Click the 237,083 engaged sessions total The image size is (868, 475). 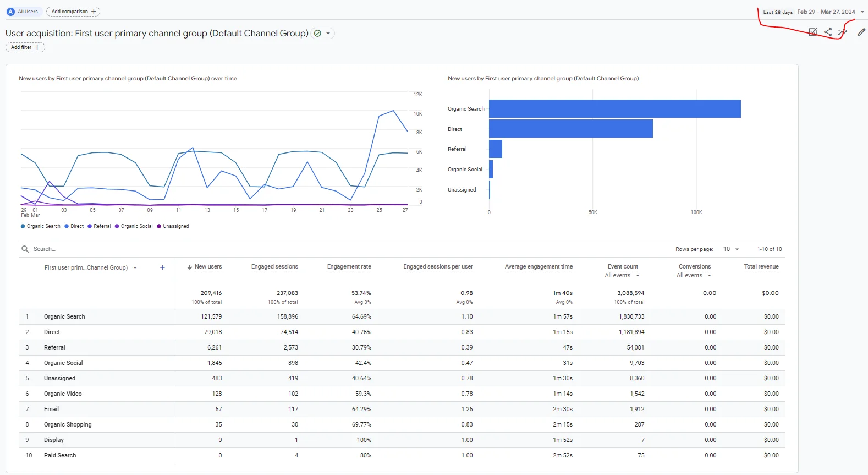[x=287, y=293]
